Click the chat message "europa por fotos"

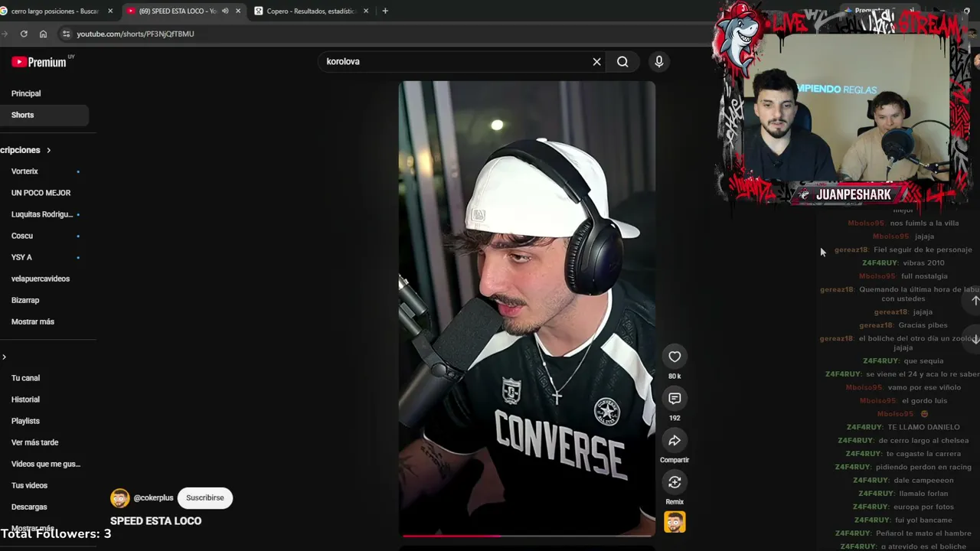coord(923,507)
